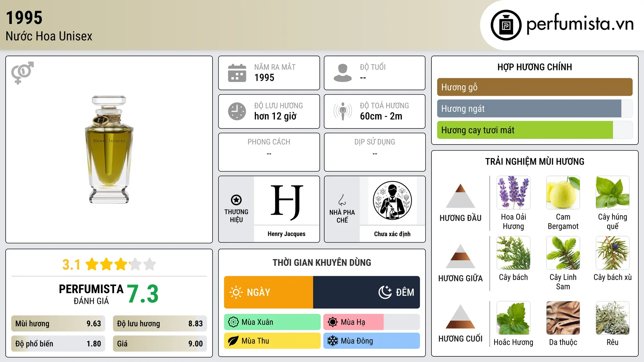This screenshot has height=362, width=644.
Task: Click the Hoắc Hương note label
Action: pos(514,342)
